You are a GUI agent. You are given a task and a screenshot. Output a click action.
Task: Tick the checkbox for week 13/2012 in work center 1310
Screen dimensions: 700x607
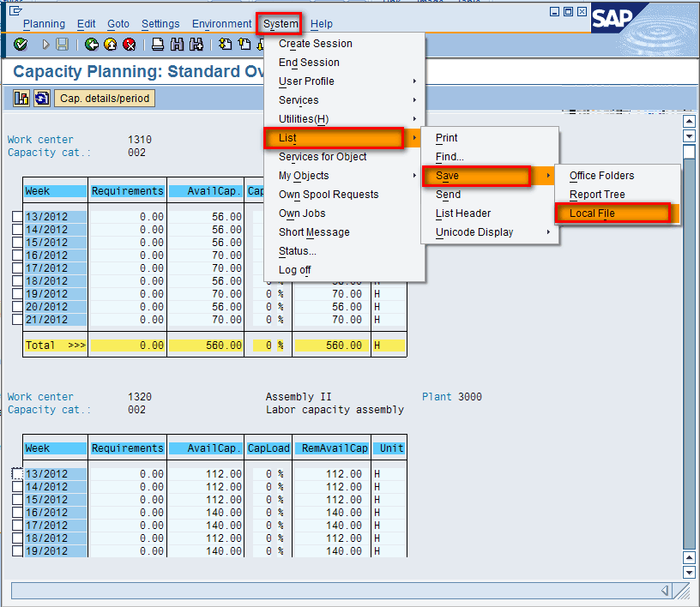18,217
